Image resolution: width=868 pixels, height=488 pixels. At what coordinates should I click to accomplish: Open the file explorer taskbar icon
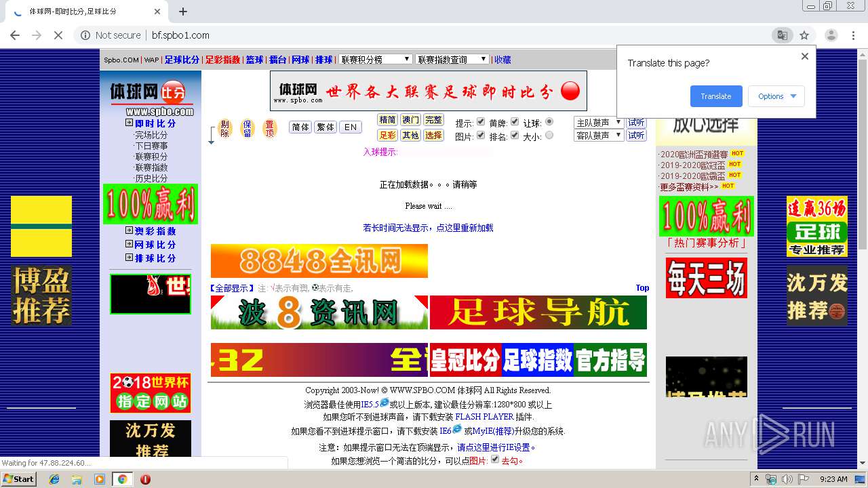point(77,479)
